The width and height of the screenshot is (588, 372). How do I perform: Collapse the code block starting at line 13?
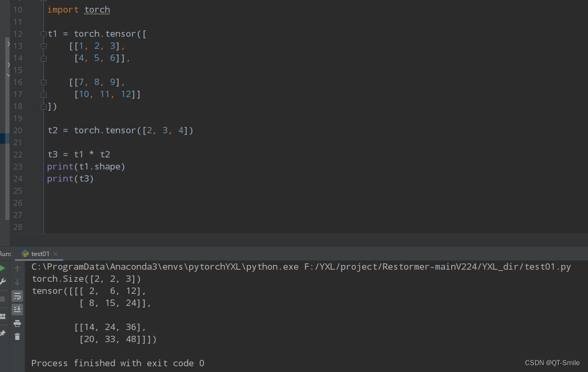click(43, 46)
